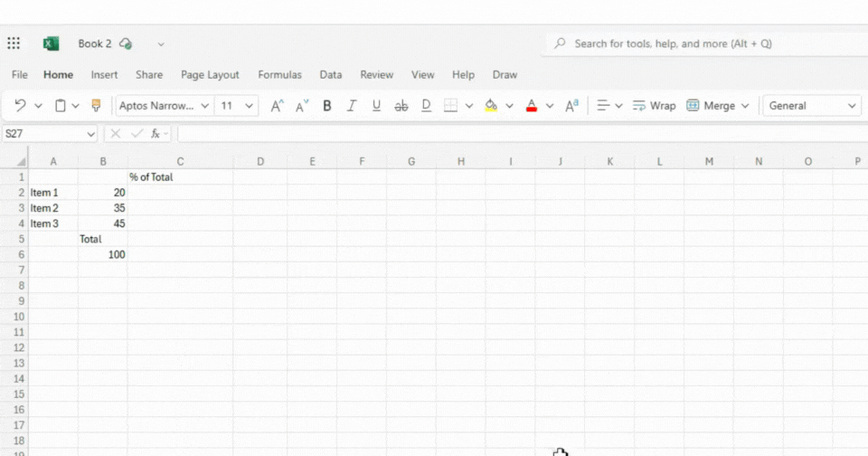868x456 pixels.
Task: Select the cell containing 35
Action: [103, 208]
